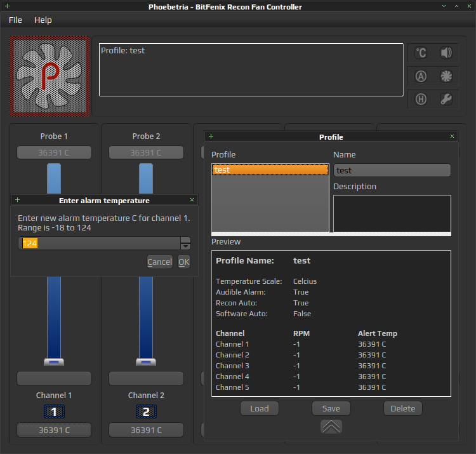This screenshot has width=476, height=454.
Task: Click the alarm dialog plus menu icon
Action: [x=17, y=200]
